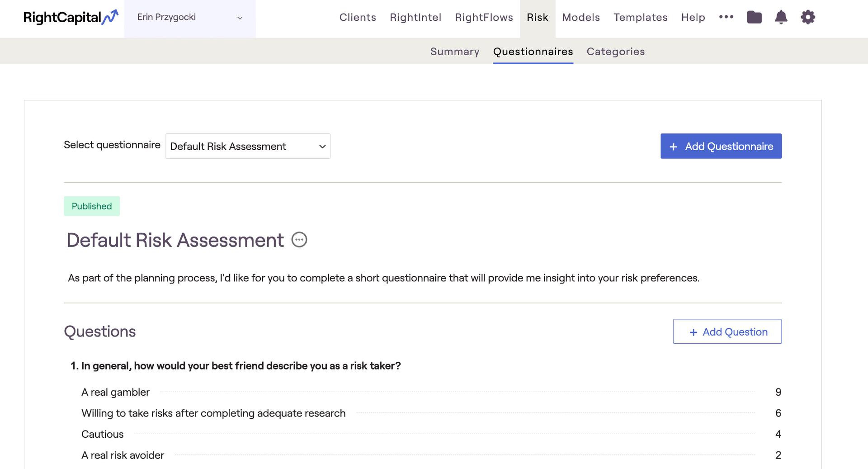The width and height of the screenshot is (868, 469).
Task: Open the Select questionnaire dropdown
Action: 248,146
